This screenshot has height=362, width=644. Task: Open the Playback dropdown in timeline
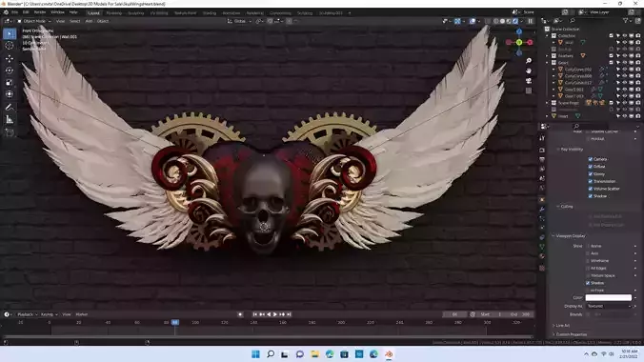click(27, 314)
